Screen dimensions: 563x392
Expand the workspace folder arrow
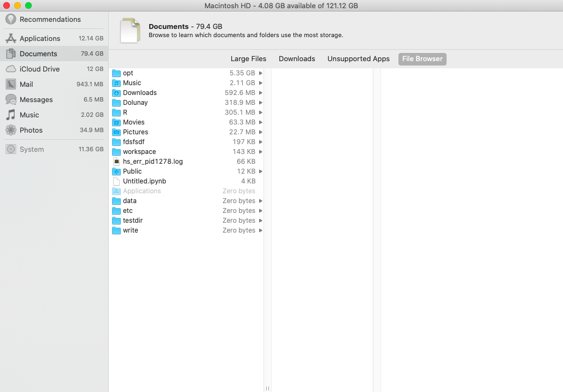coord(261,152)
